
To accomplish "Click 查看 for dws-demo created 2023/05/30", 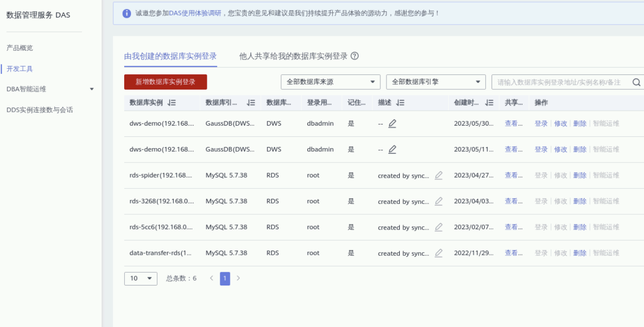I will [514, 124].
